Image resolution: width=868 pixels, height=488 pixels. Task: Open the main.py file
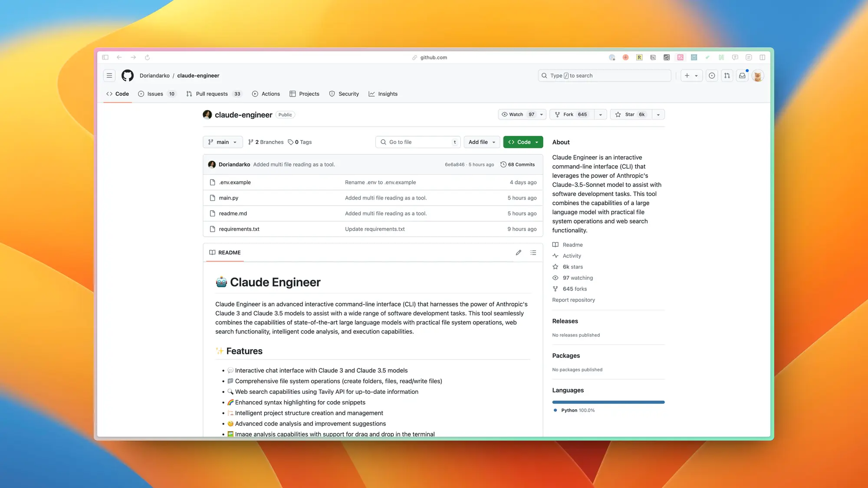[x=229, y=198]
